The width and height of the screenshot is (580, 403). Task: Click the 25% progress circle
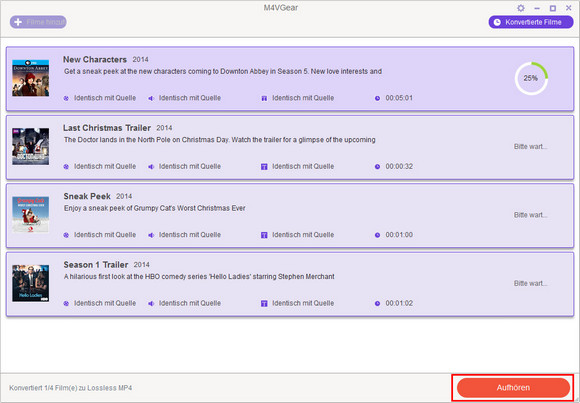(x=531, y=78)
